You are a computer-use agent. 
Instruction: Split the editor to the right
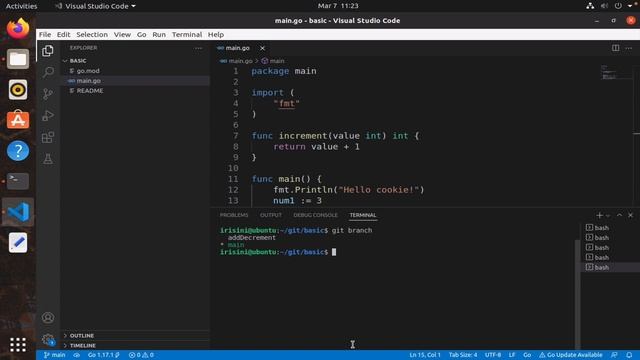click(x=616, y=48)
